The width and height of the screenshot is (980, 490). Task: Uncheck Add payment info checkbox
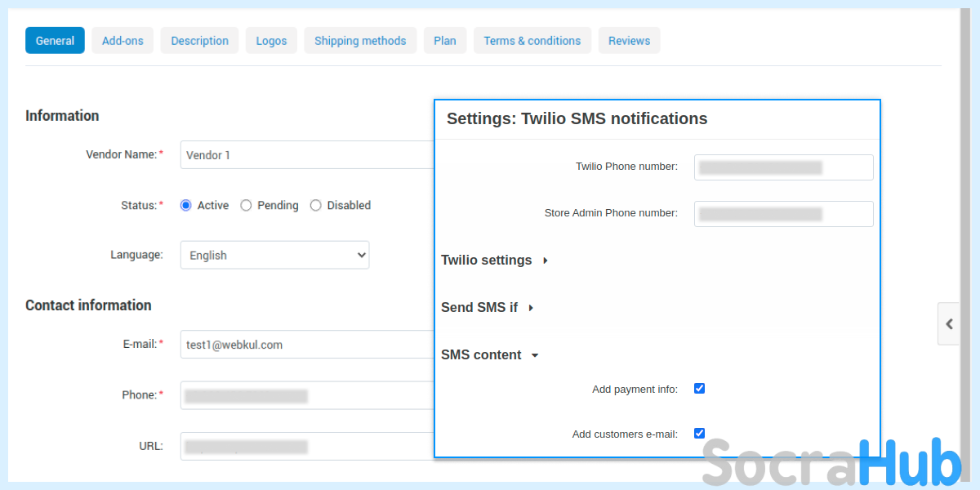[x=699, y=389]
